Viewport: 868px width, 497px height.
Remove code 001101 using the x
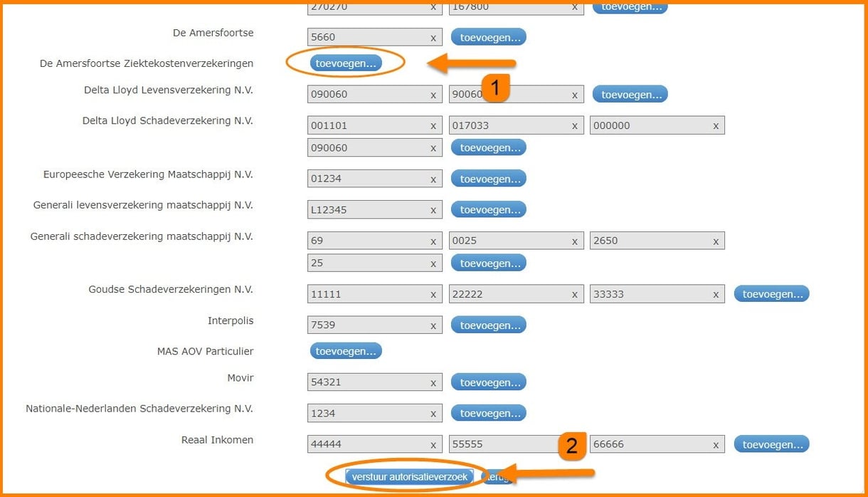(x=433, y=126)
